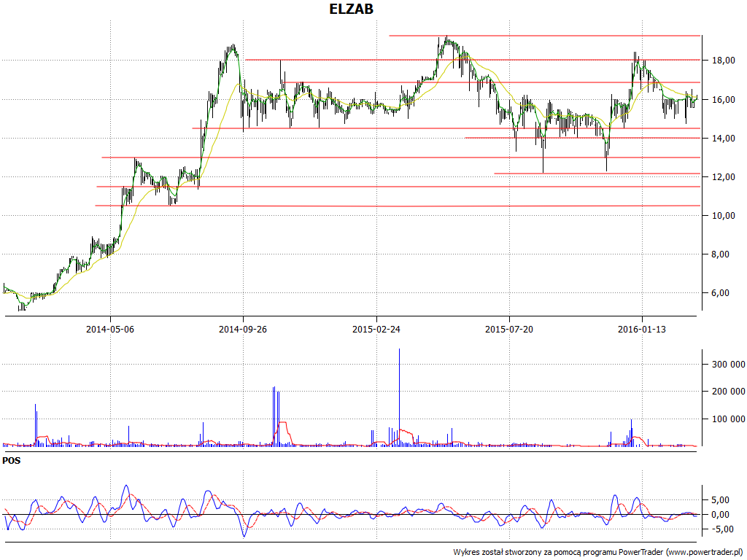The width and height of the screenshot is (747, 560).
Task: Click the 300 000 volume axis label
Action: click(729, 365)
